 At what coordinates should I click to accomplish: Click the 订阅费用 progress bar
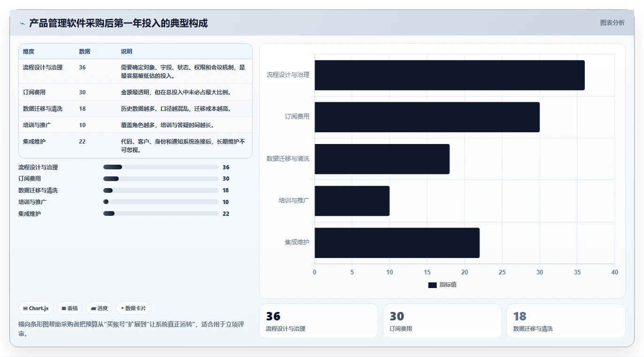(x=161, y=179)
